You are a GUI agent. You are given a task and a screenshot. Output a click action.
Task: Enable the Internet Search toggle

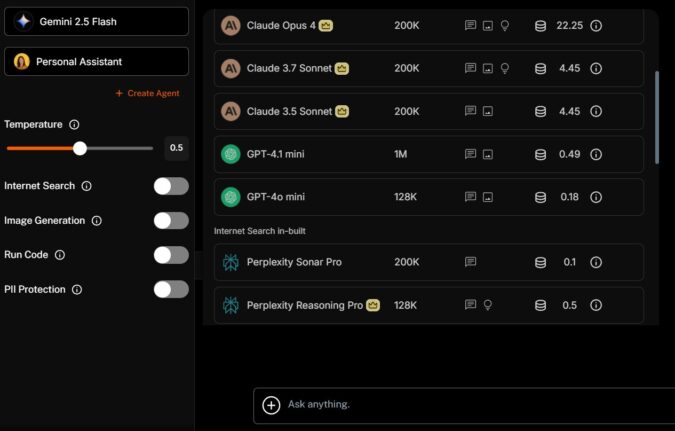pos(171,186)
